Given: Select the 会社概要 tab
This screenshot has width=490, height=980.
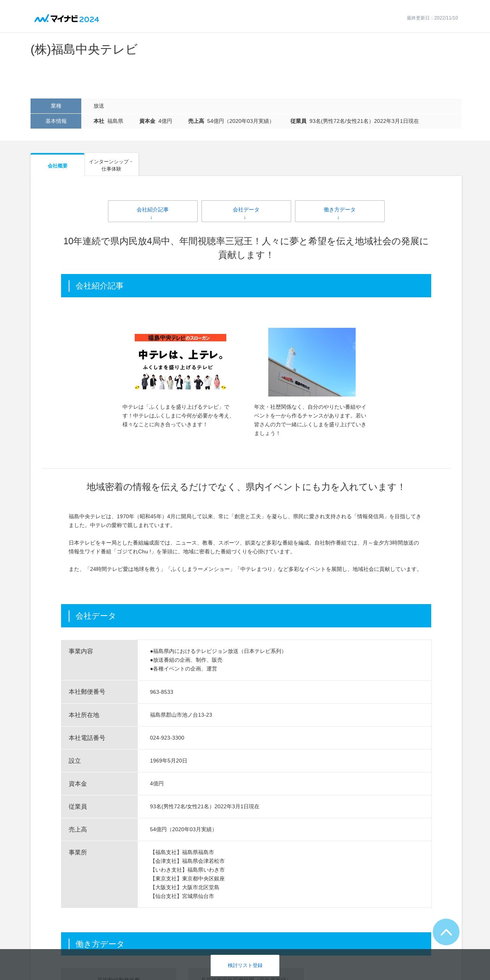Looking at the screenshot, I should click(x=58, y=165).
